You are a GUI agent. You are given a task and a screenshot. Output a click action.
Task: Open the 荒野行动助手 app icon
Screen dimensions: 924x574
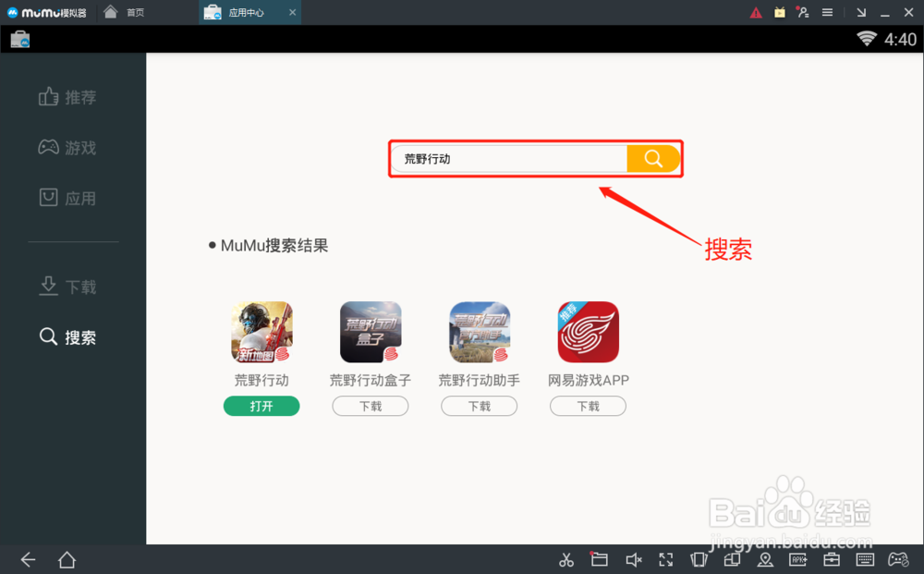(x=480, y=332)
